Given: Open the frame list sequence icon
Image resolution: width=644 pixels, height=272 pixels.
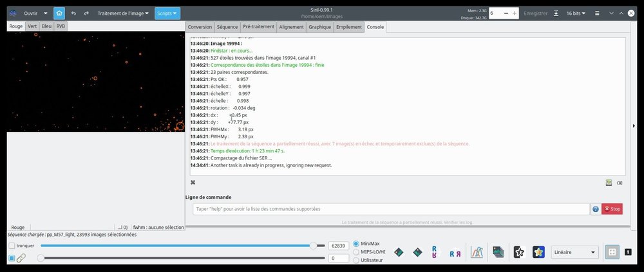Looking at the screenshot, I should coord(498,252).
